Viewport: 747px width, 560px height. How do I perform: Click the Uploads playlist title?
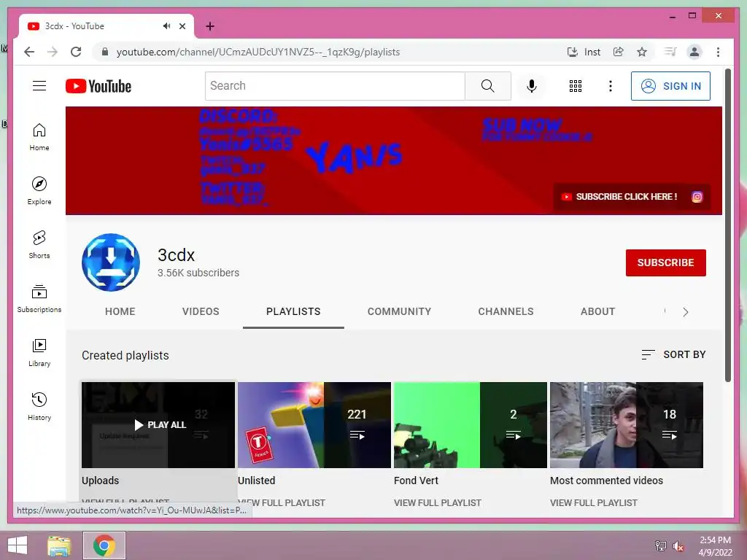(100, 481)
